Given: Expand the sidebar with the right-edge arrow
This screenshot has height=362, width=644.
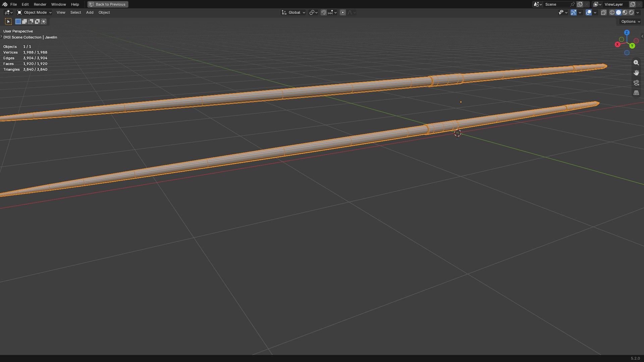Looking at the screenshot, I should [x=642, y=36].
